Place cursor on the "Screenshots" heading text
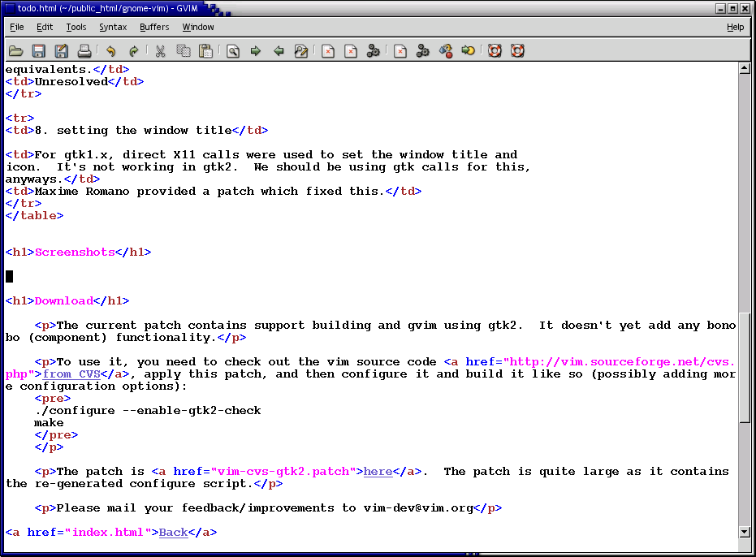This screenshot has width=756, height=557. tap(75, 253)
